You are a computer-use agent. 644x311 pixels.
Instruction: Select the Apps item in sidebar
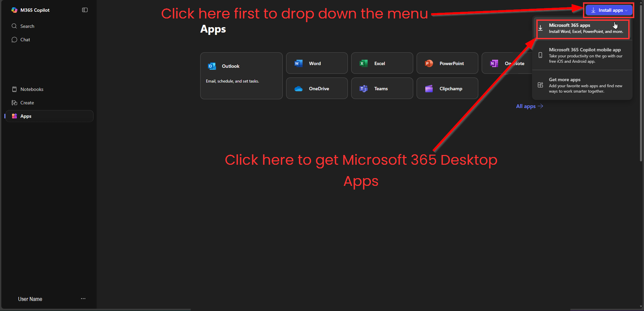49,116
